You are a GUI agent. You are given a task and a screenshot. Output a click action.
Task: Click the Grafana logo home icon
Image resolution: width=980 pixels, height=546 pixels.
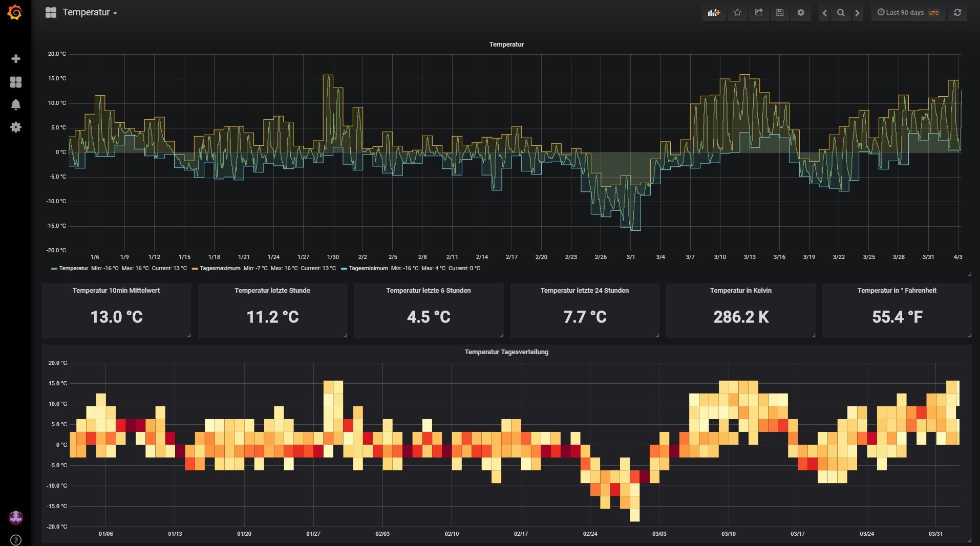pos(15,12)
